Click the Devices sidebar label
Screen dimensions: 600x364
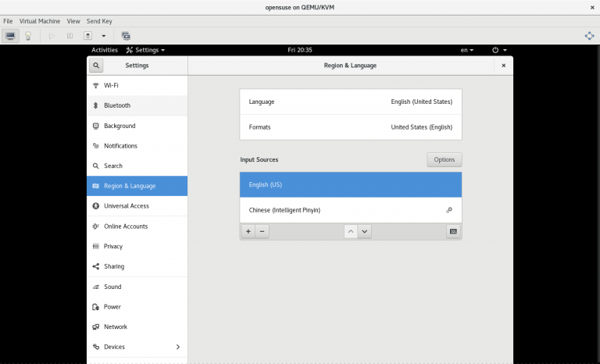click(x=114, y=347)
